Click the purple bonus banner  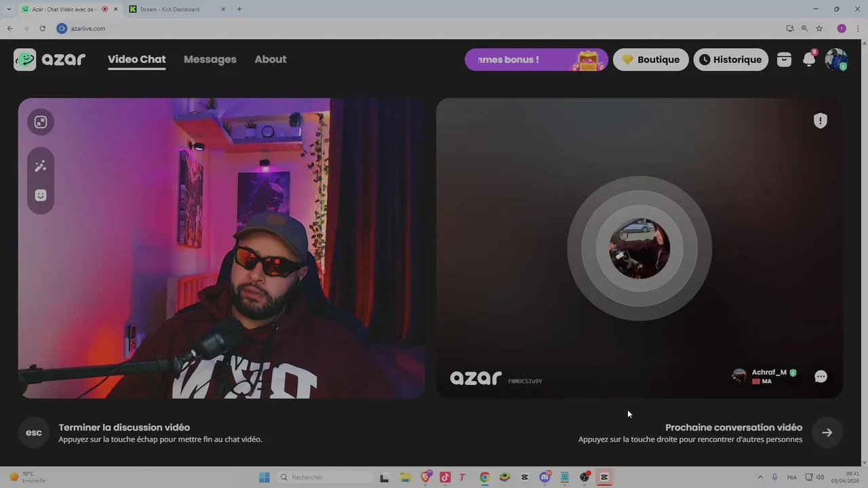[536, 60]
